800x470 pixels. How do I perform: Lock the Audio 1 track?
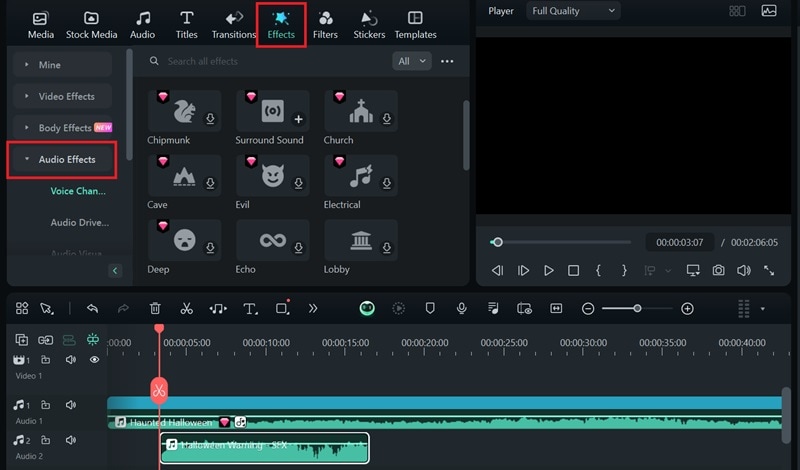point(45,405)
